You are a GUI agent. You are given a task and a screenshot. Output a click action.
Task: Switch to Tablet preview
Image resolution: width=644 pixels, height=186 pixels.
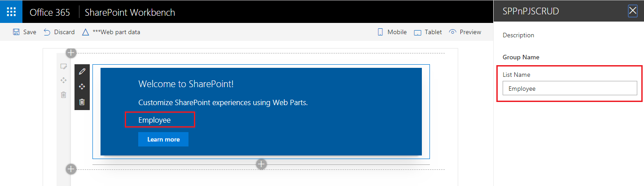click(x=428, y=32)
